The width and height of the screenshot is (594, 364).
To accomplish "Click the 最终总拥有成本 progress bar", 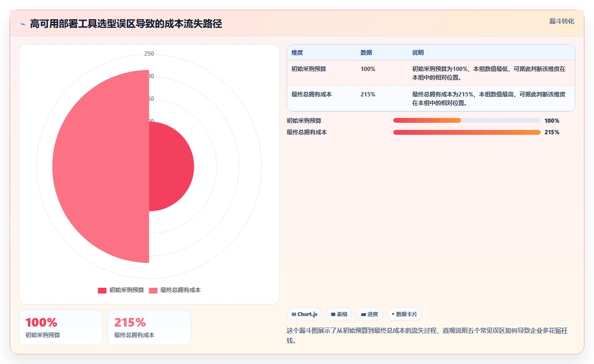I will tap(467, 132).
